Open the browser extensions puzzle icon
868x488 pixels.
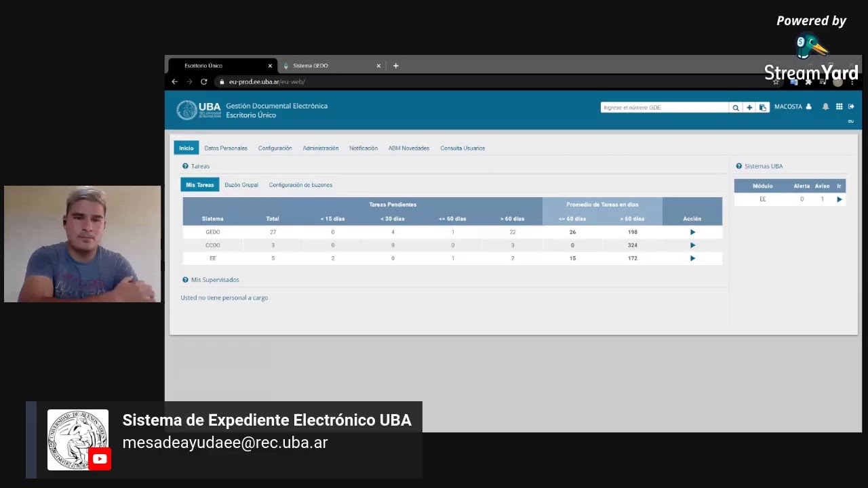808,81
